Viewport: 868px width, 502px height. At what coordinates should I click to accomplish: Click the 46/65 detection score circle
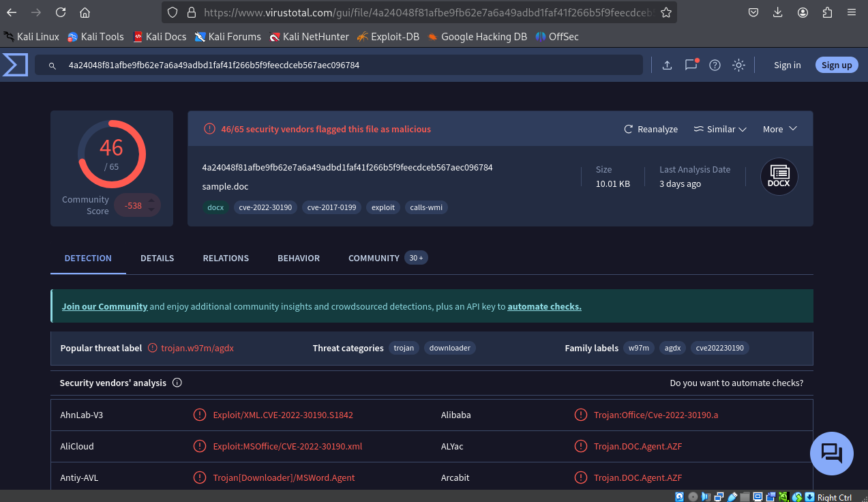[x=111, y=154]
